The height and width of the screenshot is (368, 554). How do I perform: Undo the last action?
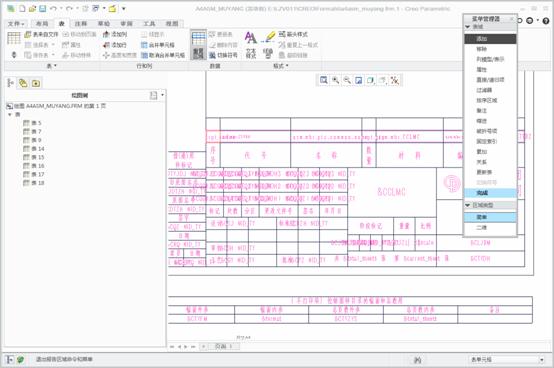pyautogui.click(x=53, y=8)
